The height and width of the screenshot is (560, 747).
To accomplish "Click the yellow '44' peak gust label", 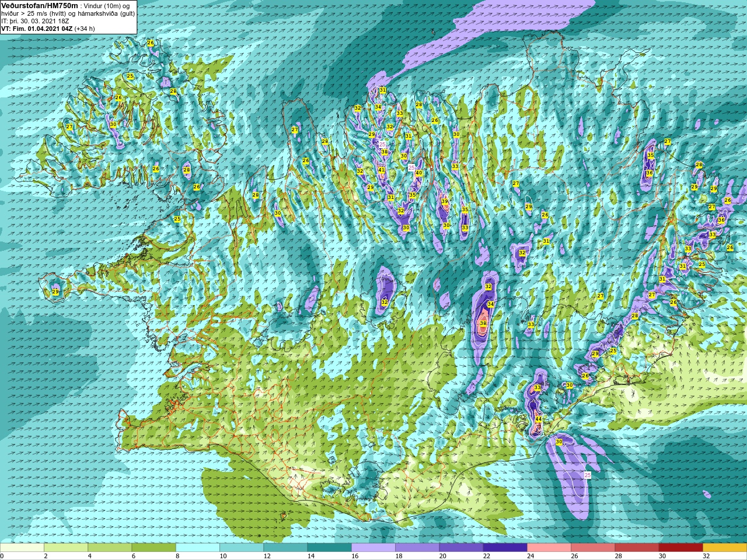I will pos(539,419).
